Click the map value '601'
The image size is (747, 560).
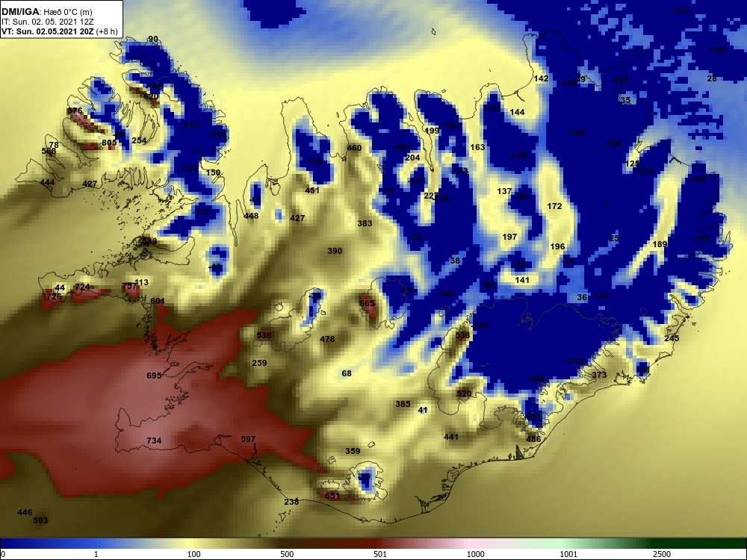tap(157, 301)
